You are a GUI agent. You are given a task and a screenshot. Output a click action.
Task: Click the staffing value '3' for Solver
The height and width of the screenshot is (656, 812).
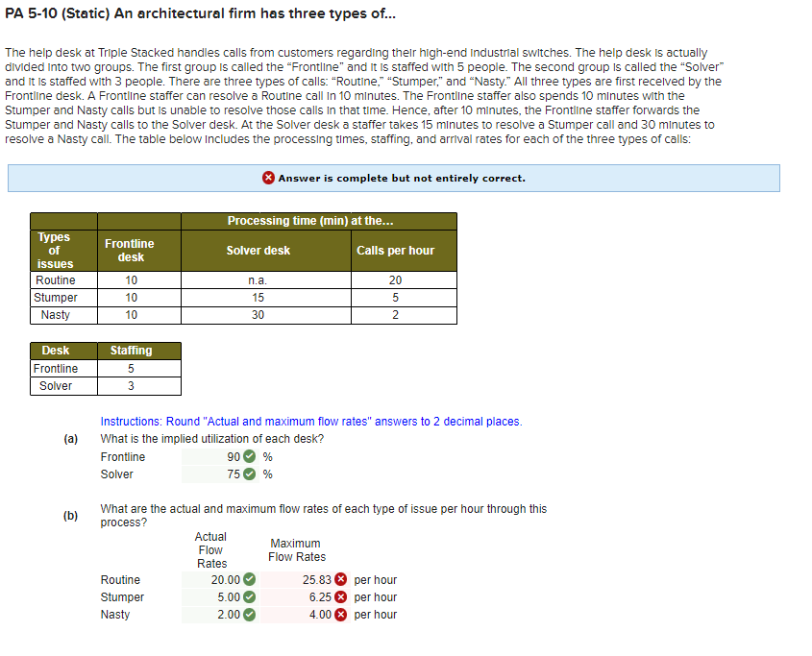click(131, 386)
